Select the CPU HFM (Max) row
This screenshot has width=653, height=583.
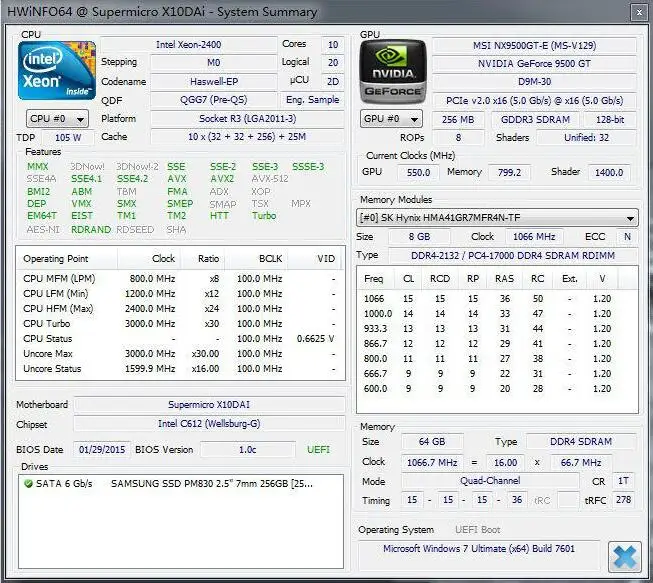pos(179,309)
